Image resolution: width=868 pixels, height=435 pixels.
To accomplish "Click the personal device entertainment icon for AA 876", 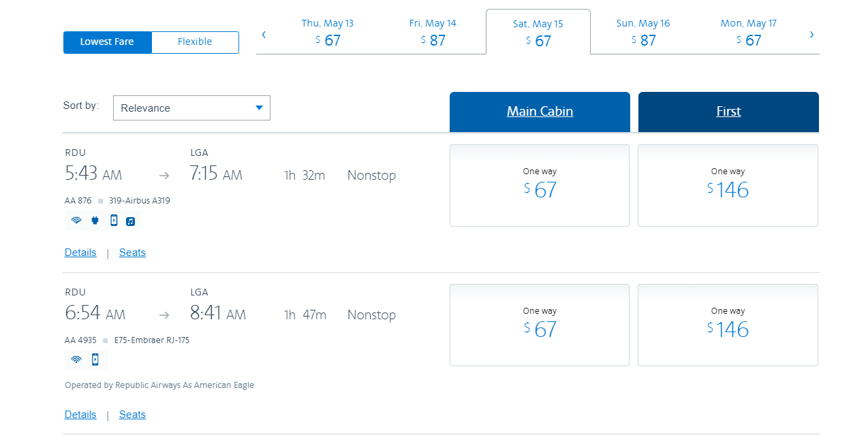I will tap(114, 221).
